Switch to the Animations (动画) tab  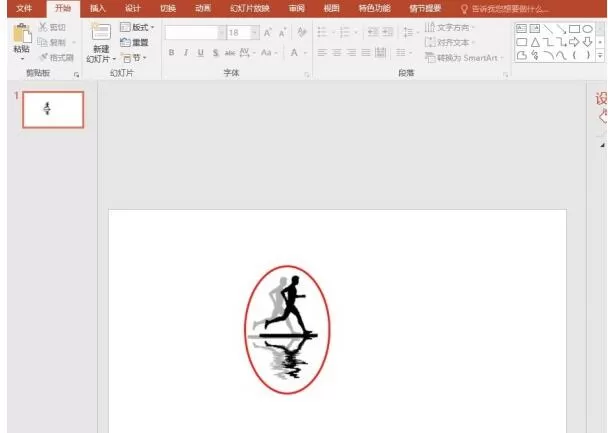click(x=203, y=8)
